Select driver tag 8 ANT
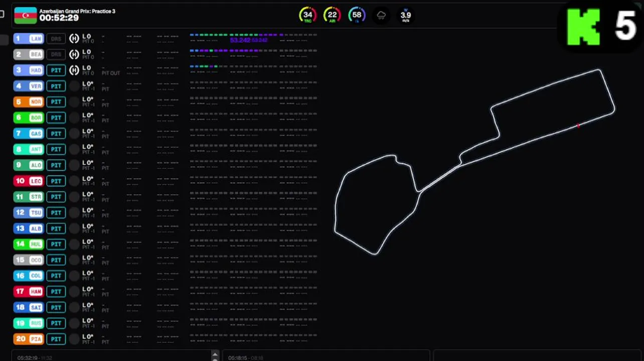This screenshot has width=644, height=361. 29,149
